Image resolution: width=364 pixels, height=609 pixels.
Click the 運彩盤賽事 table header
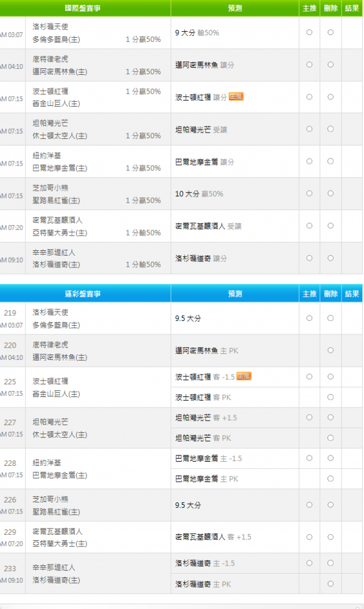pos(83,294)
